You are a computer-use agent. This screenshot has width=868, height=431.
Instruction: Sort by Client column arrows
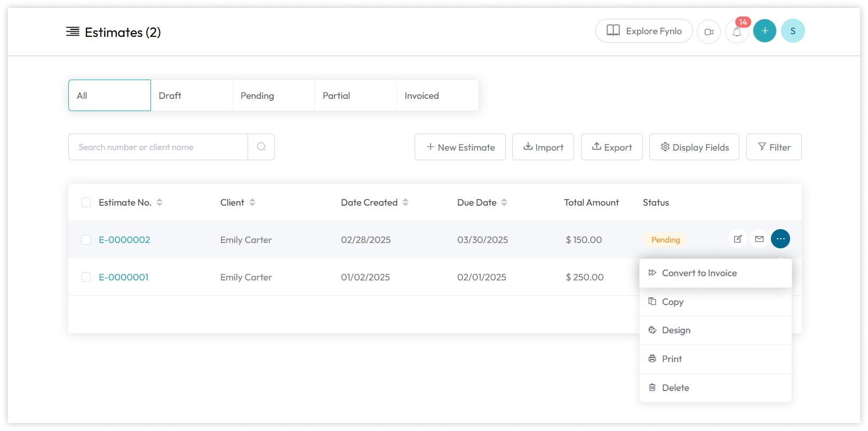[x=252, y=202]
